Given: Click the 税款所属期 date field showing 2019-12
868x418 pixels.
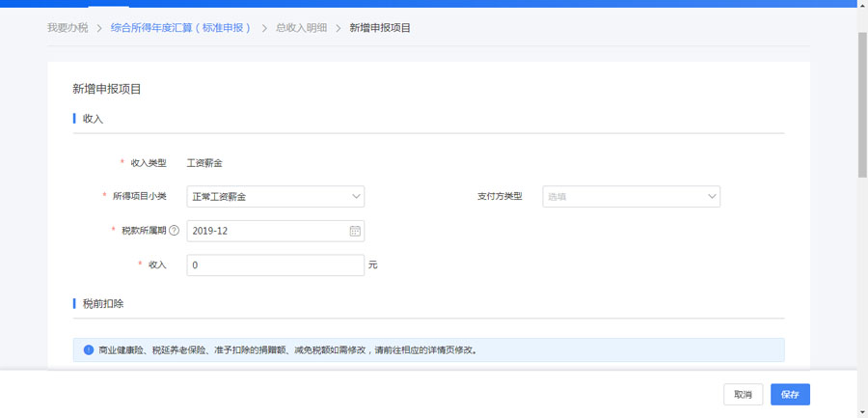Looking at the screenshot, I should click(x=265, y=231).
